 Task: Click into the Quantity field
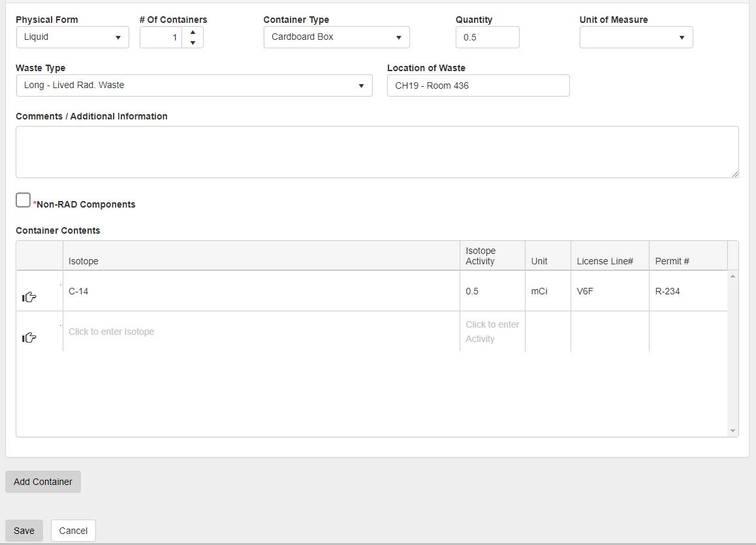(487, 37)
